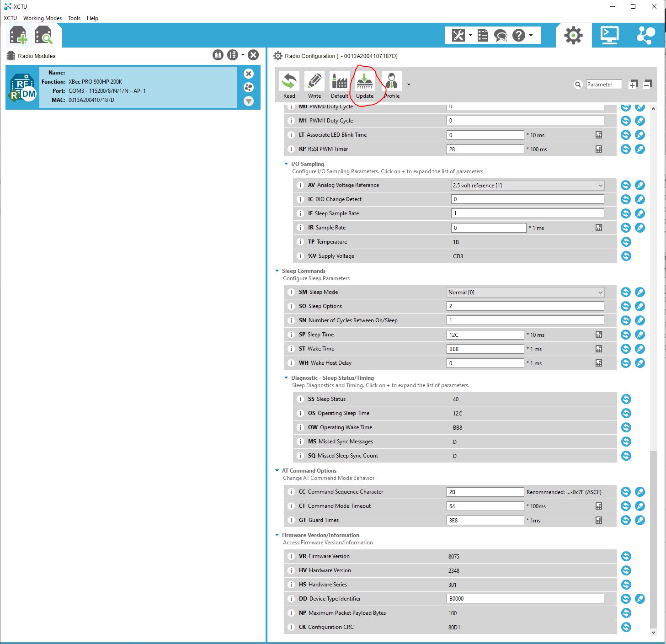Refresh SS Sleep Status value
Screen dimensions: 666x644
click(x=626, y=399)
